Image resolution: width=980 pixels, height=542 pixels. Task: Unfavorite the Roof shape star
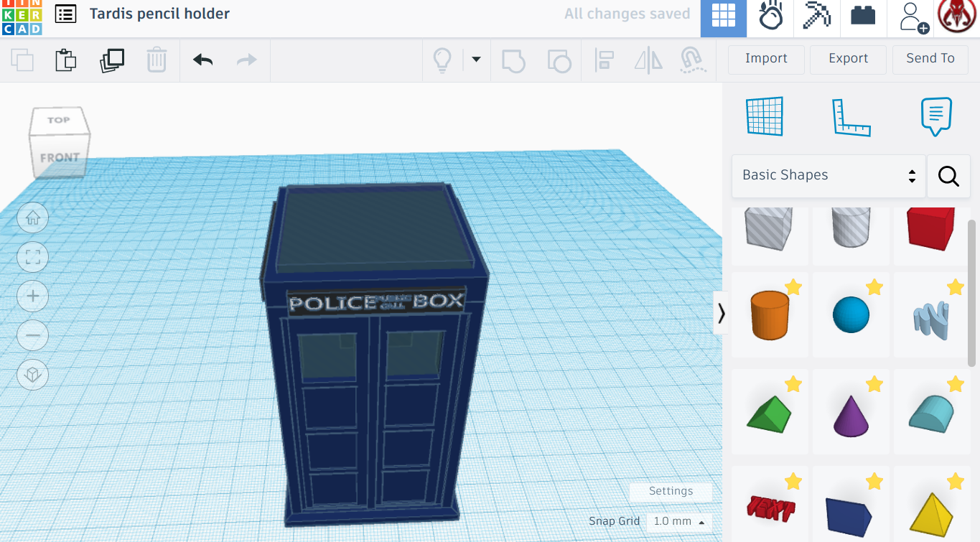tap(793, 384)
